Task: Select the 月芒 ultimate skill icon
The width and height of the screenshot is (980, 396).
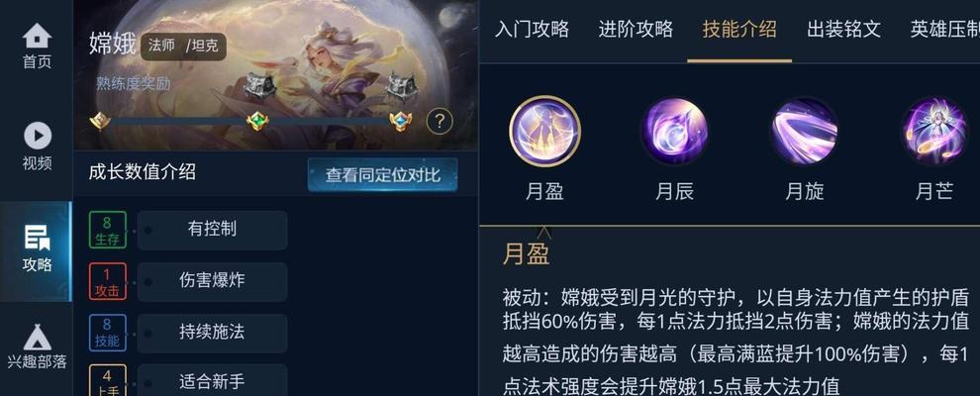Action: click(933, 131)
